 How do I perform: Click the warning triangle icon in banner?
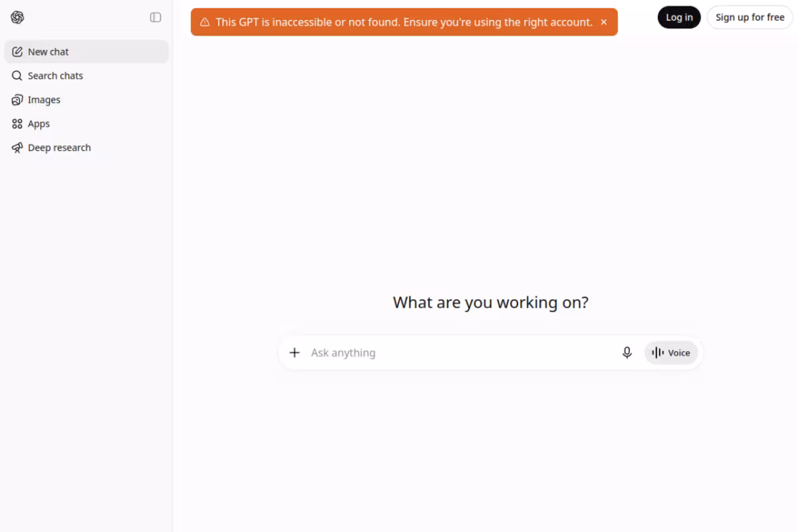[205, 22]
